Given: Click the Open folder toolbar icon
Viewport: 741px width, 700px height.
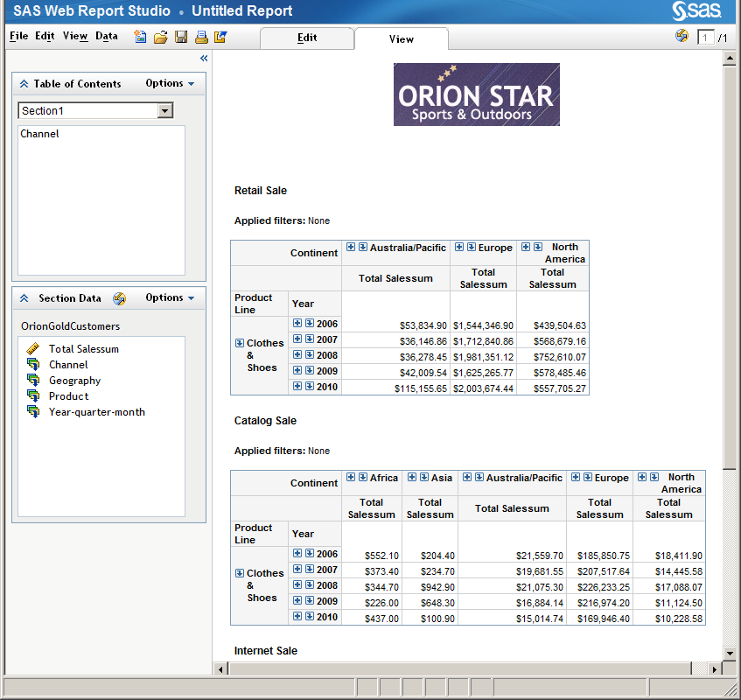Looking at the screenshot, I should click(x=161, y=37).
